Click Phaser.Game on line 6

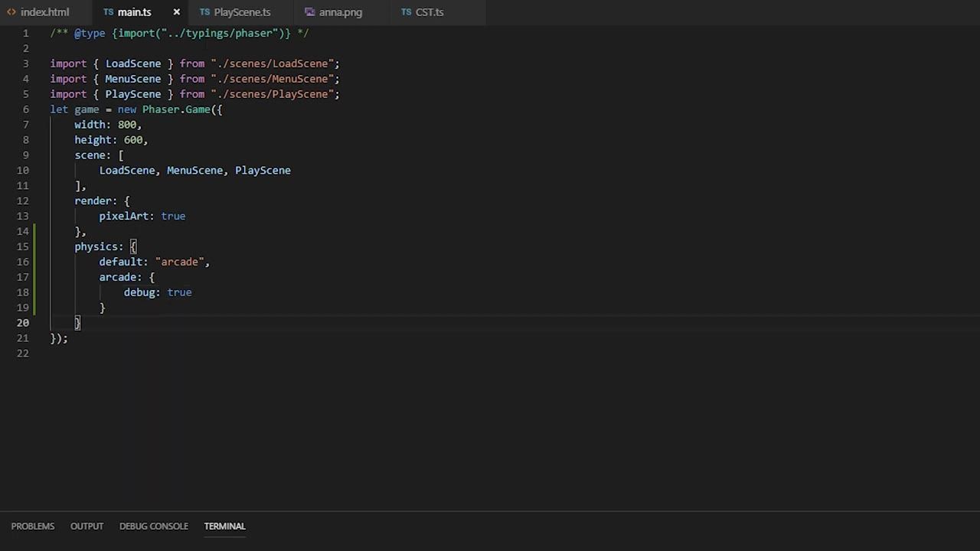point(176,109)
